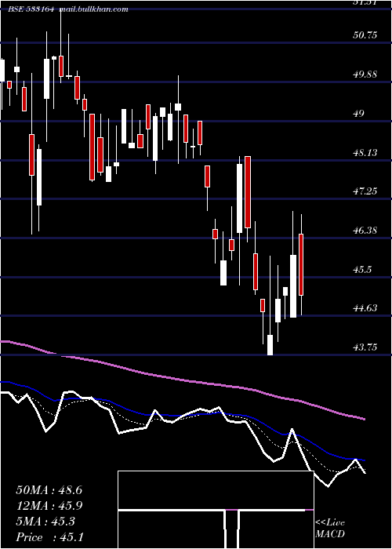Click the 43.75 price axis label
The image size is (392, 549).
[365, 347]
